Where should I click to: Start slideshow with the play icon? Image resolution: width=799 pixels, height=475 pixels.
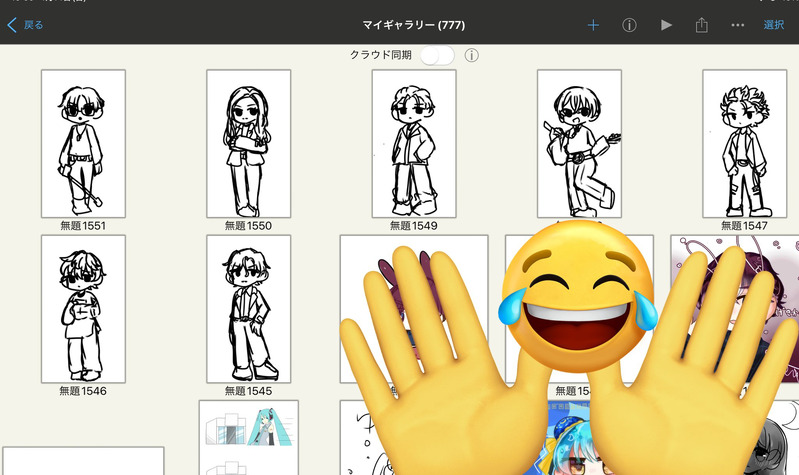[x=666, y=25]
